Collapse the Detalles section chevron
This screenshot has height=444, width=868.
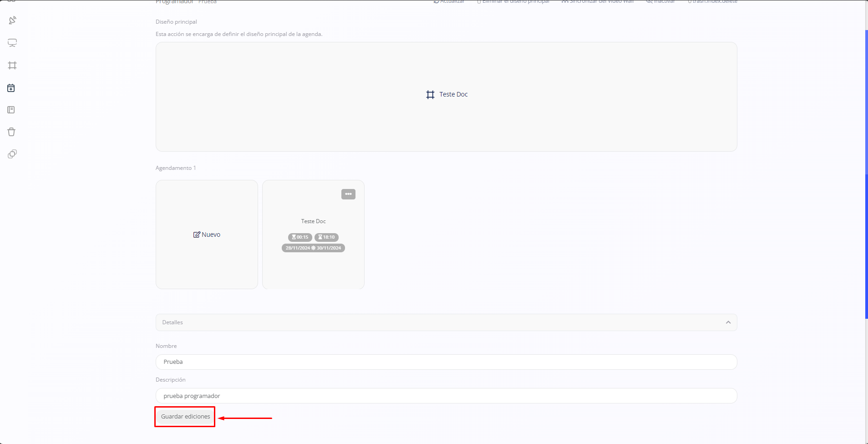(728, 322)
